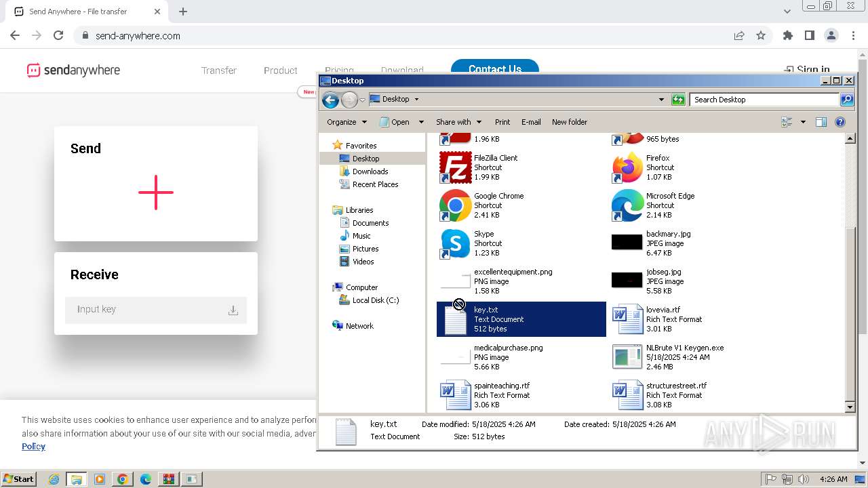Viewport: 868px width, 488px height.
Task: Reload the Chrome page
Action: tap(58, 35)
